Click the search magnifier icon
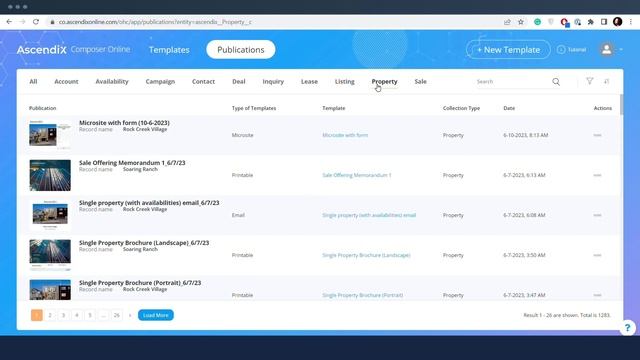Viewport: 640px width, 360px height. coord(556,82)
